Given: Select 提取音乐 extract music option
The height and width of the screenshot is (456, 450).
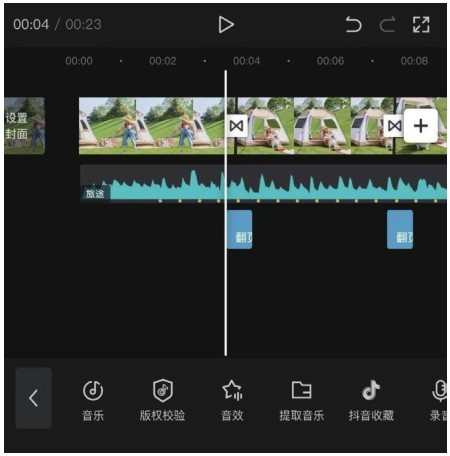Looking at the screenshot, I should [301, 400].
